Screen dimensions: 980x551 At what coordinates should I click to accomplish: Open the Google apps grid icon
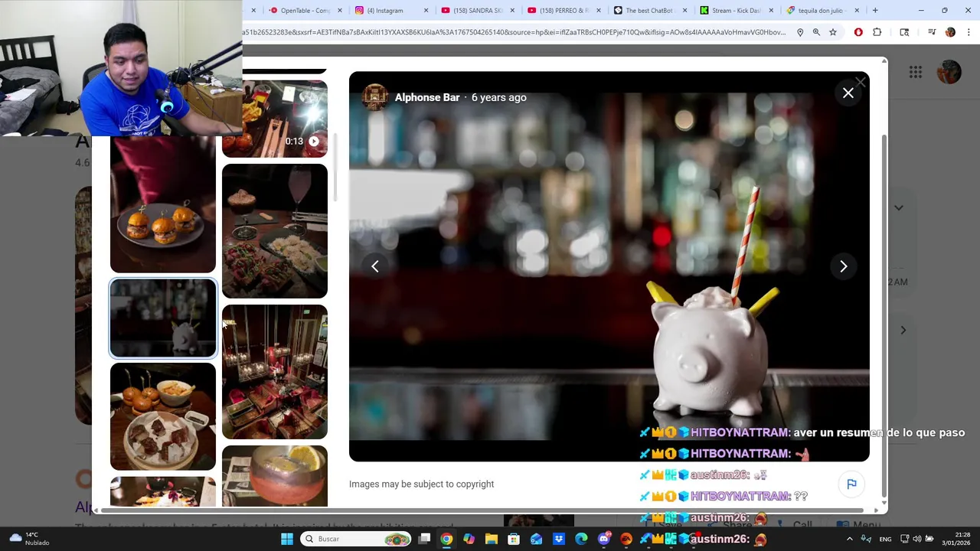pyautogui.click(x=916, y=72)
